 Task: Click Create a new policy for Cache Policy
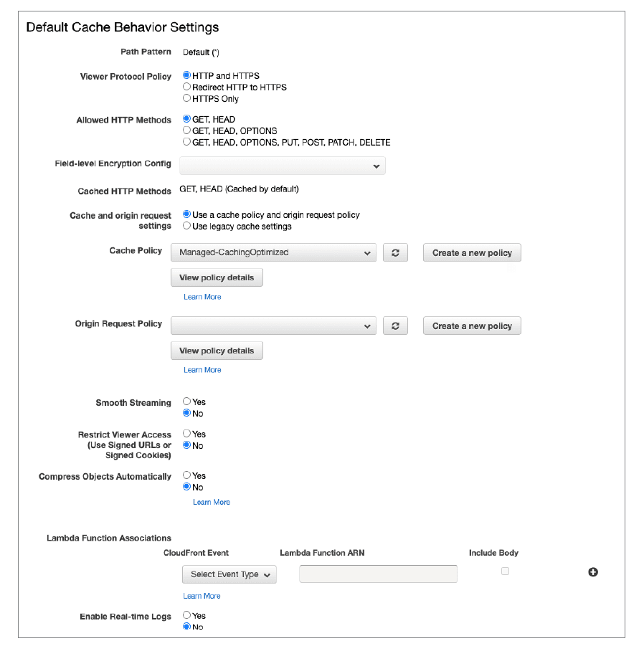pos(472,253)
